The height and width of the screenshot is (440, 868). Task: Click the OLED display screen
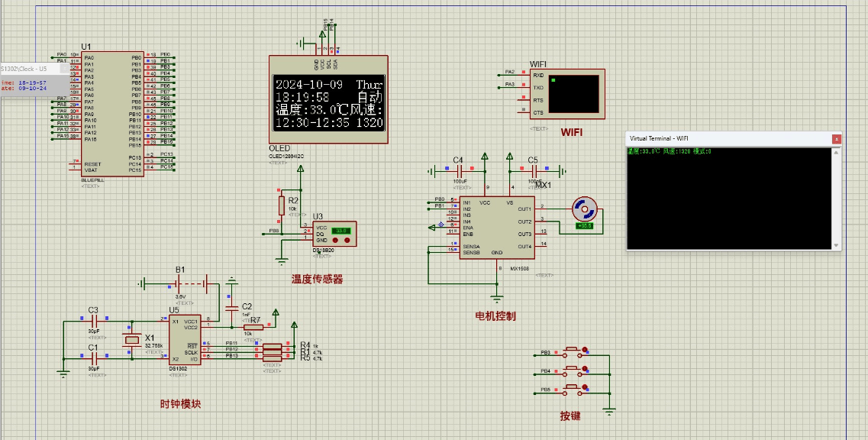point(328,103)
